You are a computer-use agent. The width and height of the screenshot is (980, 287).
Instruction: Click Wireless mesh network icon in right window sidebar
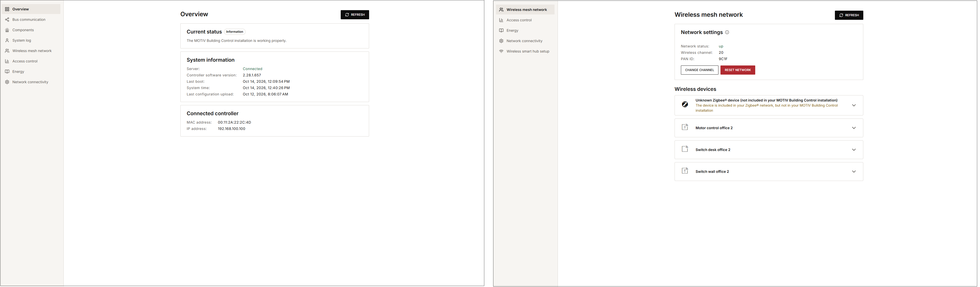[x=501, y=10]
